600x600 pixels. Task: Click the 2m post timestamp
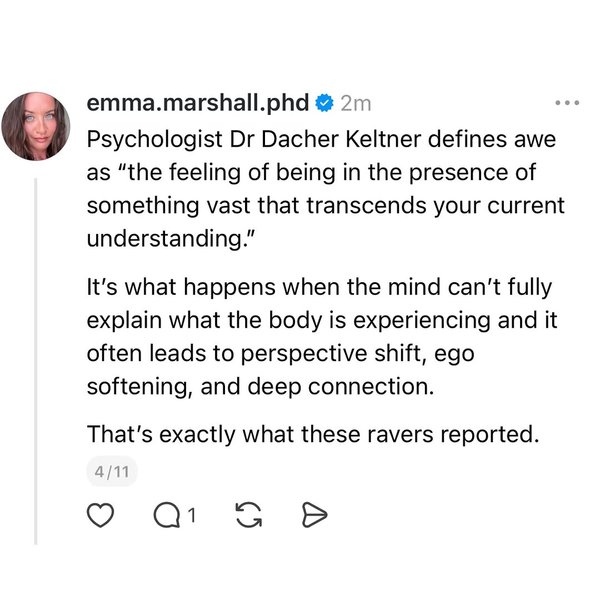[356, 102]
